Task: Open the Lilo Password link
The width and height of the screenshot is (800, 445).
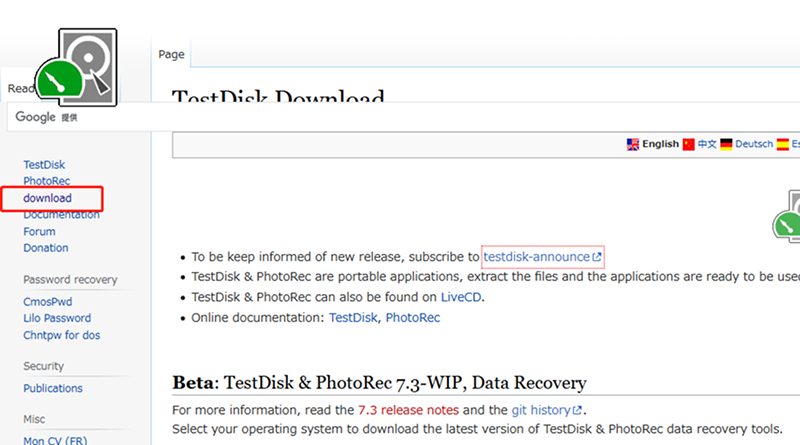Action: pyautogui.click(x=57, y=318)
